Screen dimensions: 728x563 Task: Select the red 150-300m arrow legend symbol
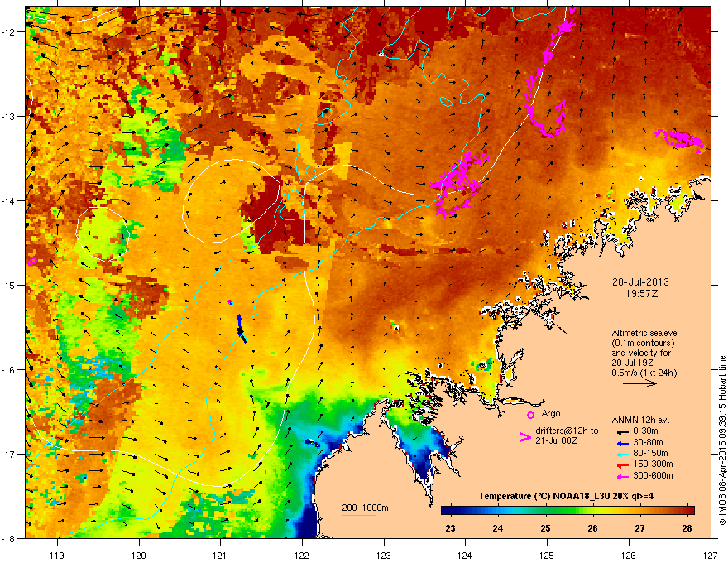click(621, 465)
